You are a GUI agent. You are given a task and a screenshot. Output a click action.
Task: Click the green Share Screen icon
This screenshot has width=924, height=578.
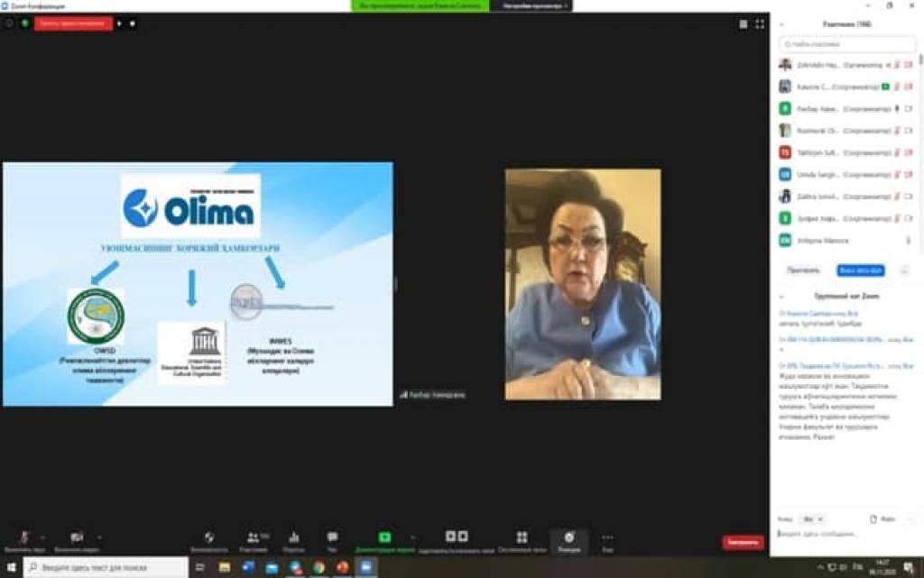385,537
